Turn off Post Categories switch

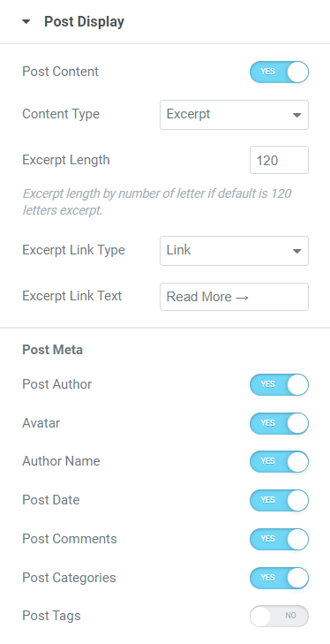279,578
